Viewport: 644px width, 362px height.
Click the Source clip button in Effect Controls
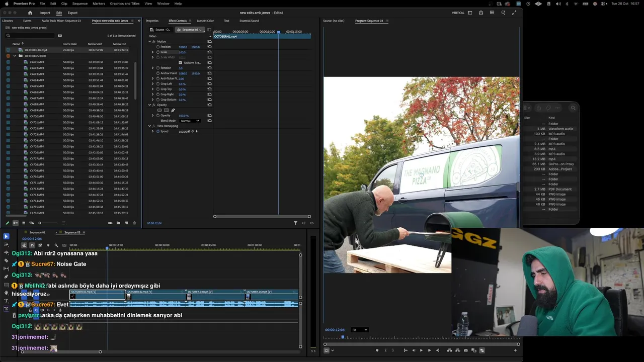coord(161,30)
